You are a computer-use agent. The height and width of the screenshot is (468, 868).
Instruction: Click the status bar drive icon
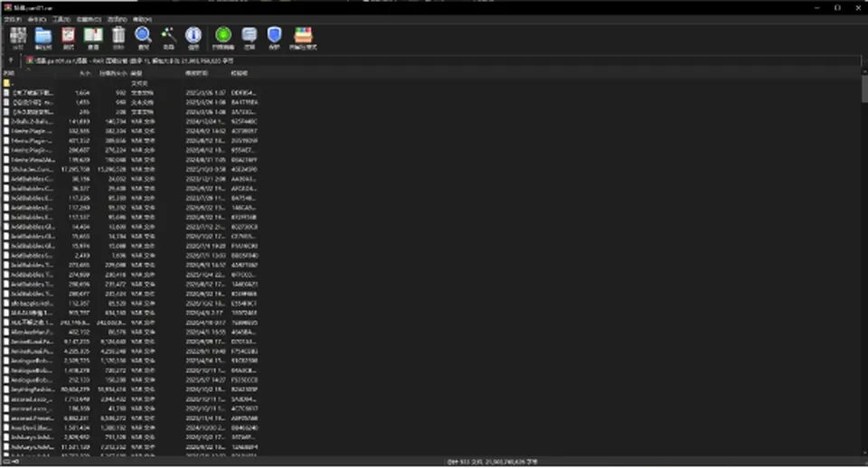click(x=6, y=462)
